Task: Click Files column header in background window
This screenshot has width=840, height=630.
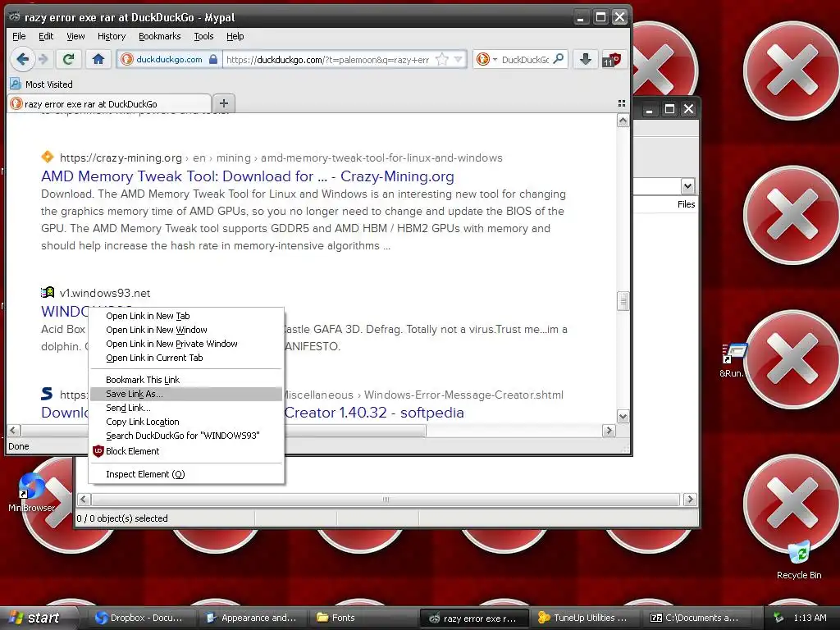Action: click(x=686, y=204)
